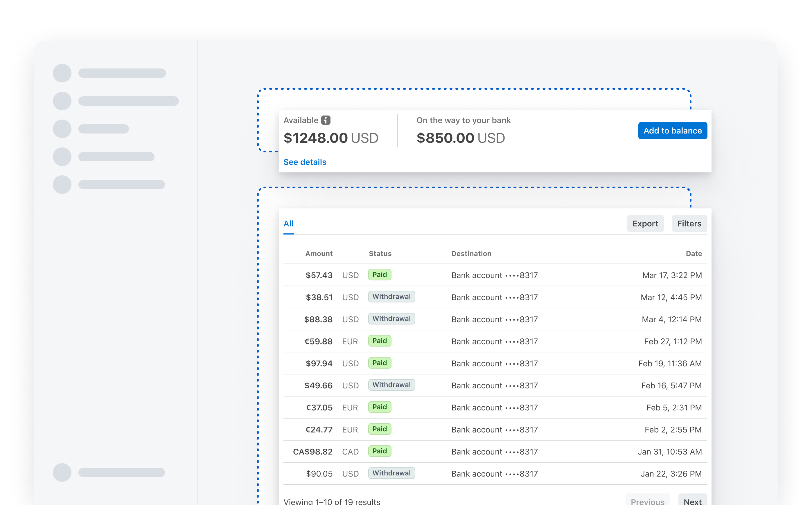Go to the Next page of results
The height and width of the screenshot is (505, 812).
coord(692,501)
